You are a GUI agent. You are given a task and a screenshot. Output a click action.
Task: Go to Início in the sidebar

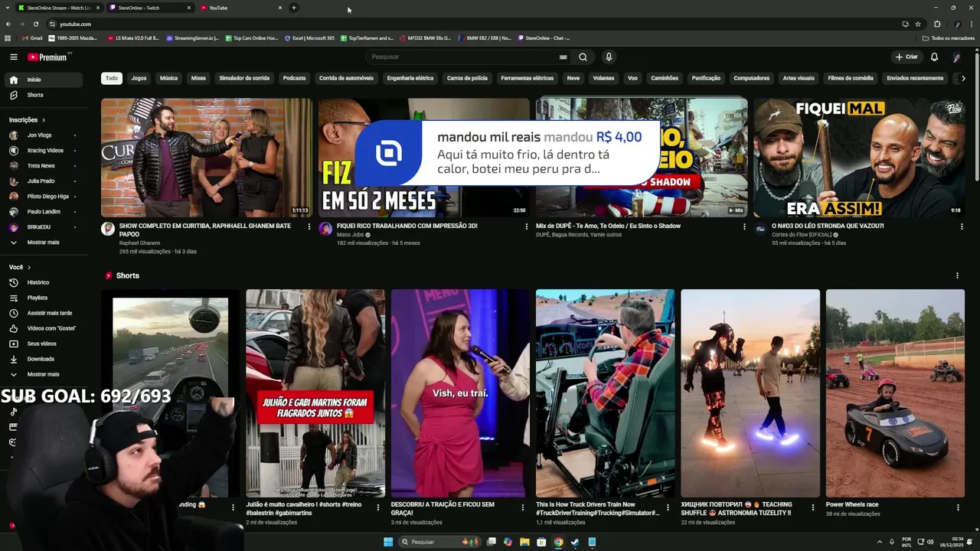tap(44, 80)
